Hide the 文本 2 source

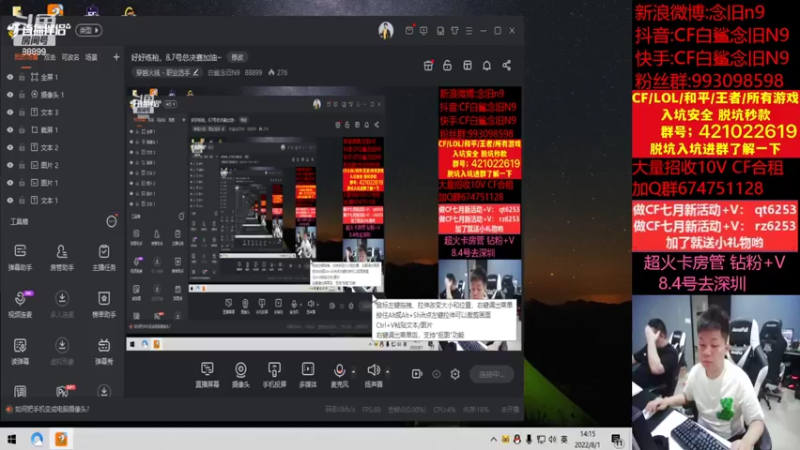tap(10, 147)
